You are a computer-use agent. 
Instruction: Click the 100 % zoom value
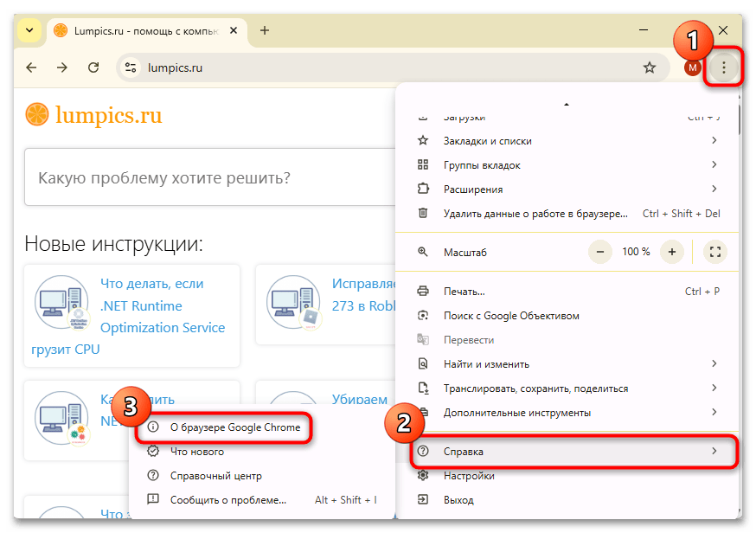(x=636, y=252)
